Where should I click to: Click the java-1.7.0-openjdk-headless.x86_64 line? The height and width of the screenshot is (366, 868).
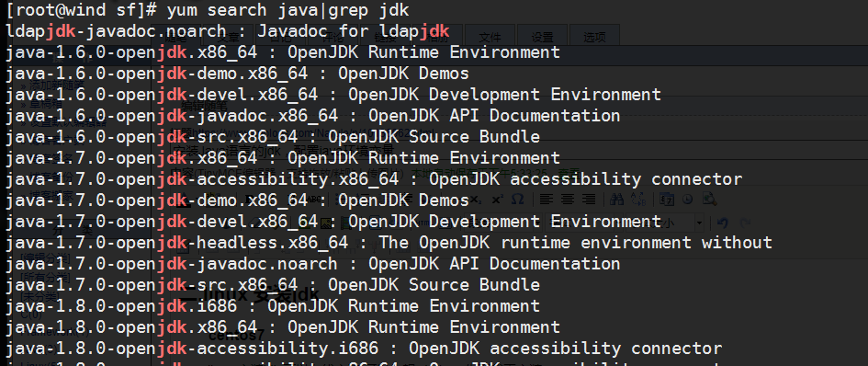click(389, 243)
